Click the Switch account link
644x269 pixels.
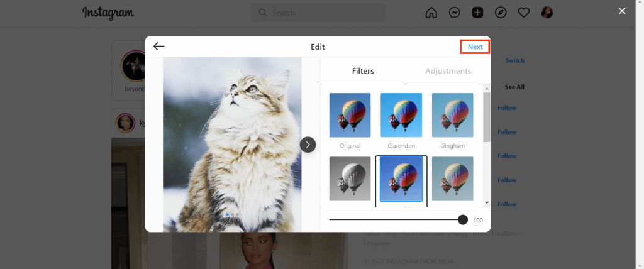point(514,60)
